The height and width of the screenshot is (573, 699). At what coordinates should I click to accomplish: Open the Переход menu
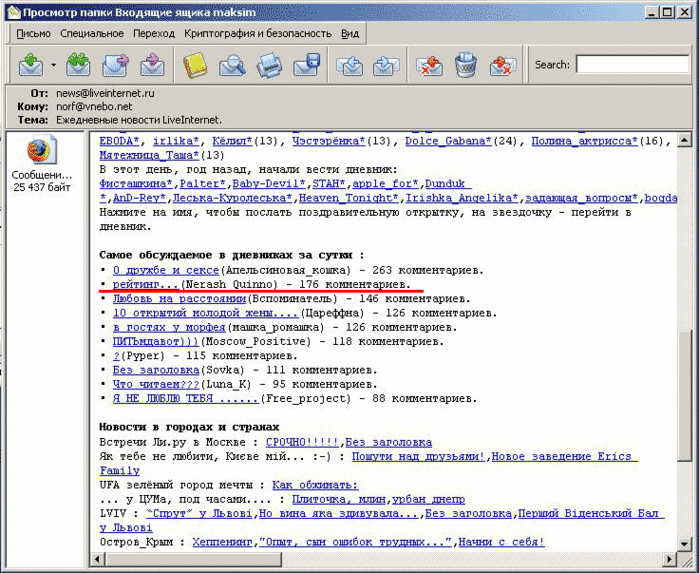click(x=154, y=33)
